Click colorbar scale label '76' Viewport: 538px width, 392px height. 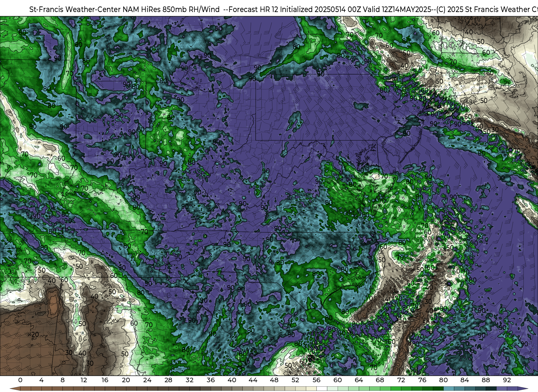(x=422, y=380)
